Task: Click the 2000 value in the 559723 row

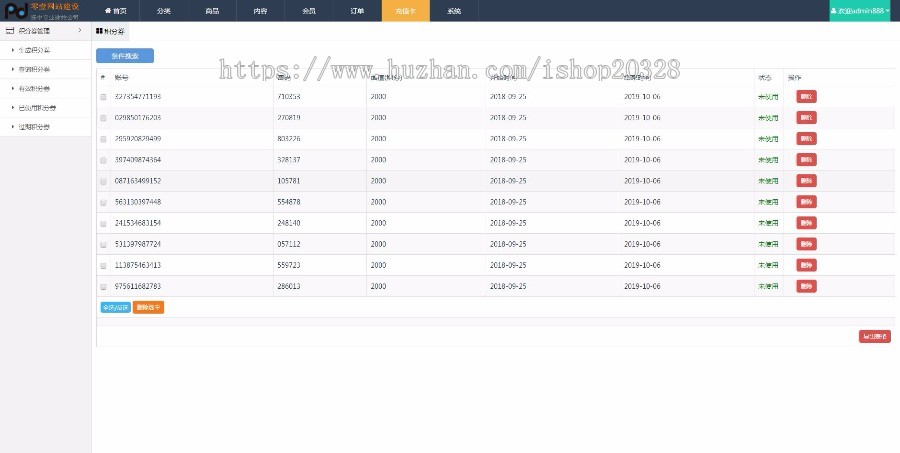Action: pyautogui.click(x=378, y=265)
